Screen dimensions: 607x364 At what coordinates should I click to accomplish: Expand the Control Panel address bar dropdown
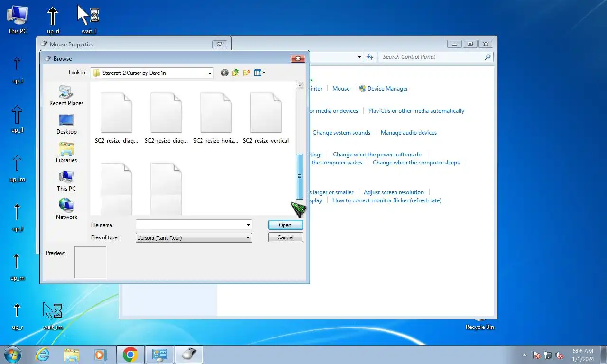(359, 57)
